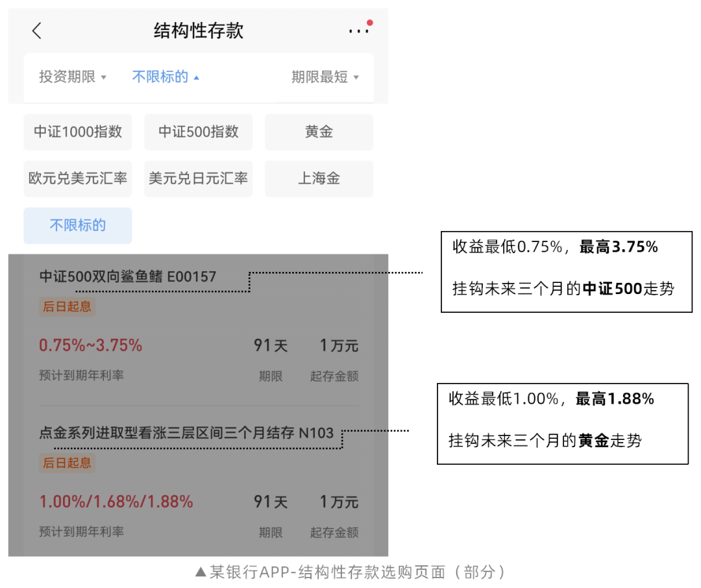
Task: Click the 结构性存款 page title
Action: (199, 31)
